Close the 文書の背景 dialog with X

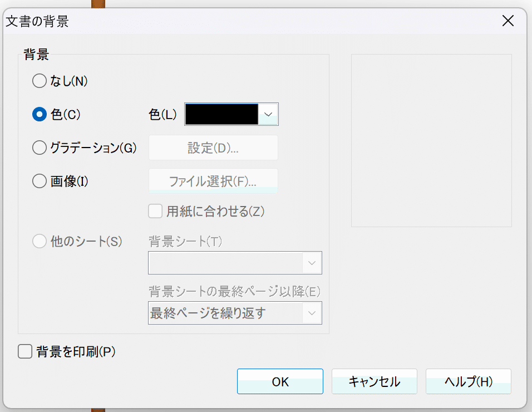(508, 21)
